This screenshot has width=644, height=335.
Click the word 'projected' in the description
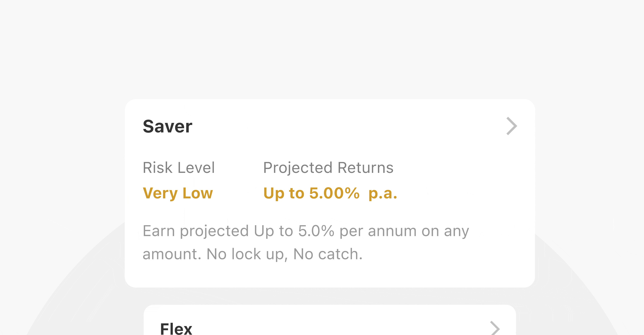214,231
